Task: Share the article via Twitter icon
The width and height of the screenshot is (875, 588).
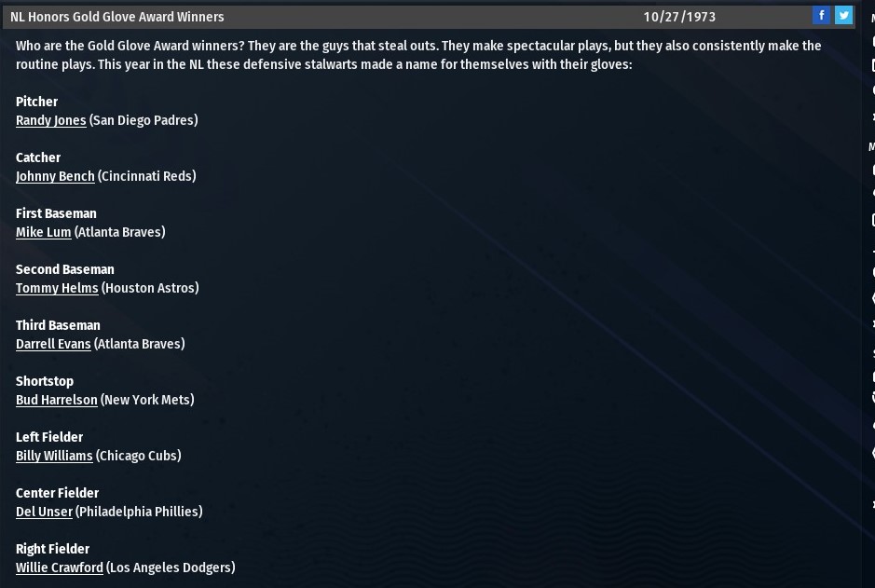Action: (x=843, y=15)
